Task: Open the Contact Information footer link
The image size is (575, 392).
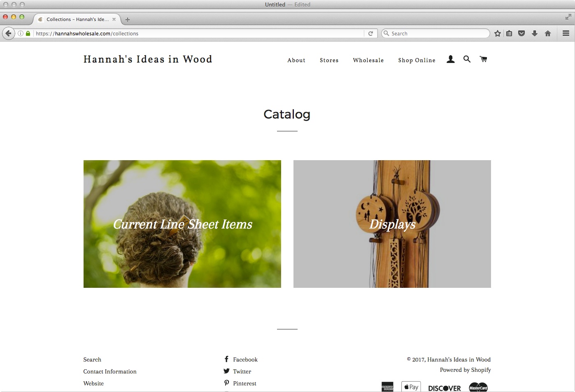Action: [x=110, y=371]
